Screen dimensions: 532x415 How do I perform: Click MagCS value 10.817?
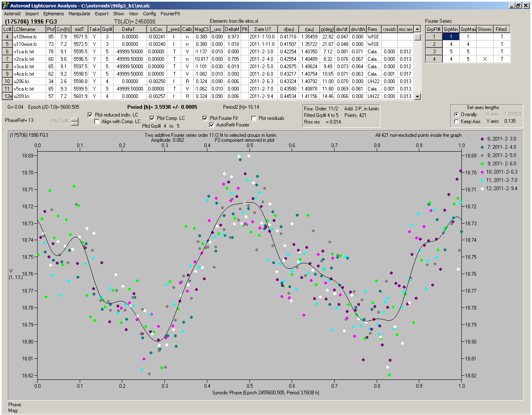pos(202,59)
